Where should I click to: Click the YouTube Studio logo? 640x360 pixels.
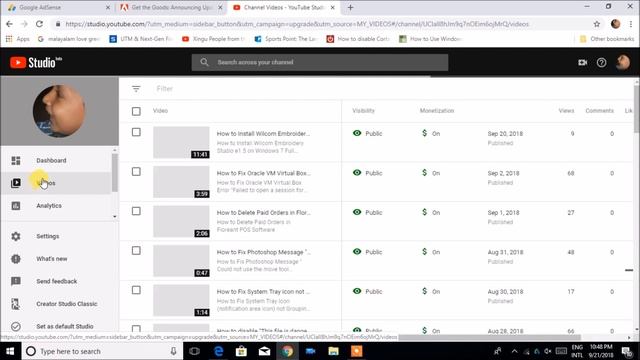[x=36, y=62]
